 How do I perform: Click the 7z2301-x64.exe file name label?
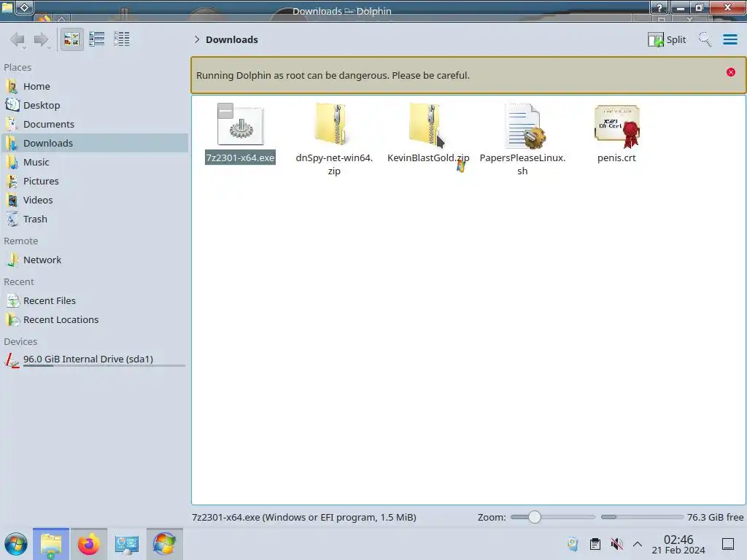[x=240, y=157]
